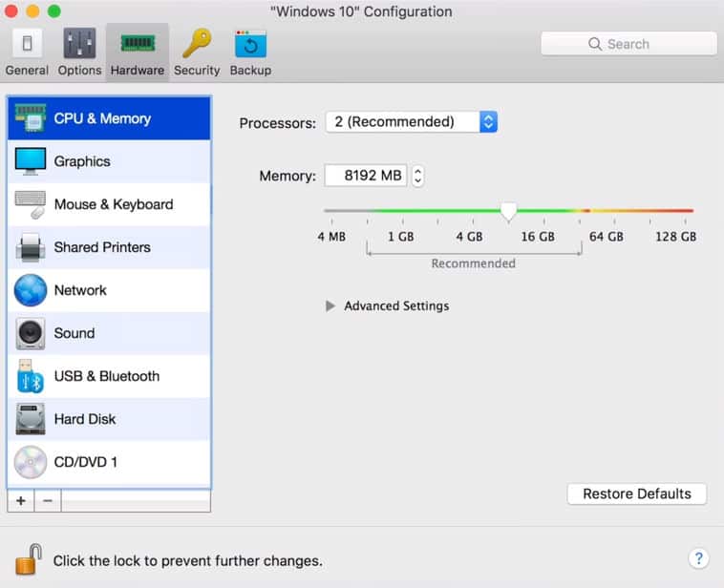Click the CD/DVD 1 disc icon

pos(30,462)
